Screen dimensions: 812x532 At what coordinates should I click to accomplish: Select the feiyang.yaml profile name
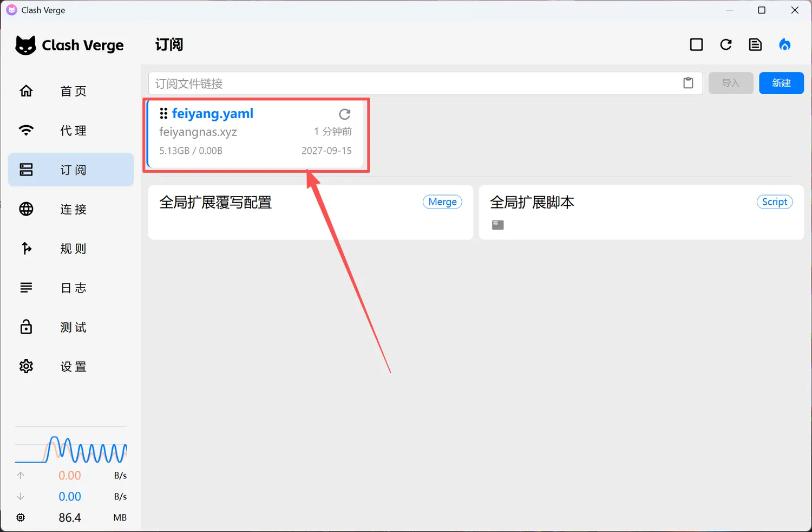point(213,114)
